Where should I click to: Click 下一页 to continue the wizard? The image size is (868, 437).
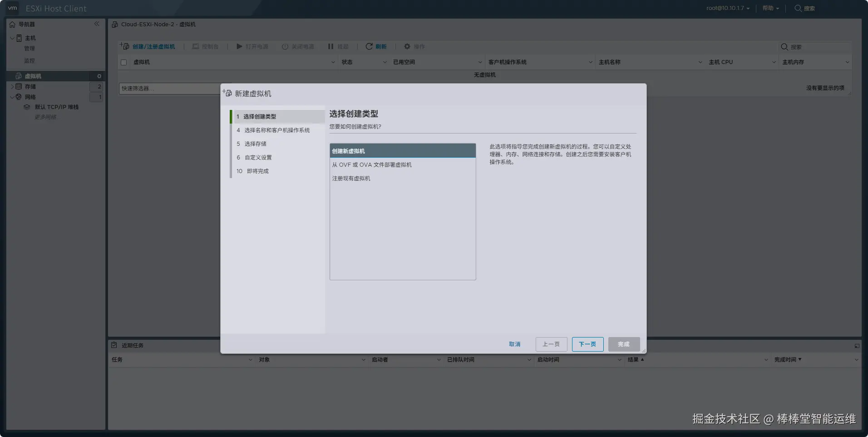(x=587, y=344)
